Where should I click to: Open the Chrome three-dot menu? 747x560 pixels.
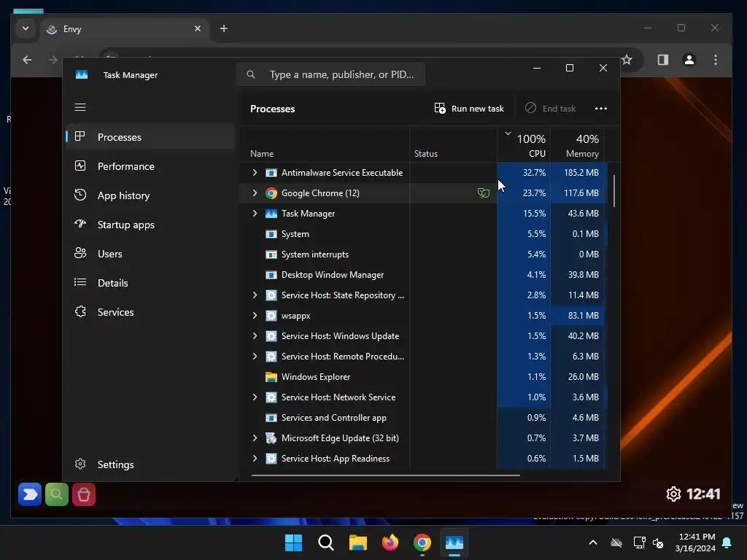coord(716,60)
